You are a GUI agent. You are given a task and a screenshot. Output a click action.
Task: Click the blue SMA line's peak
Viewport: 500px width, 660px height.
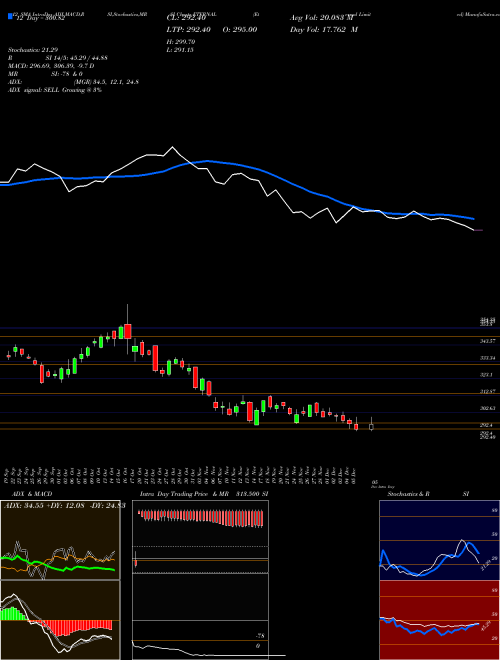point(208,161)
